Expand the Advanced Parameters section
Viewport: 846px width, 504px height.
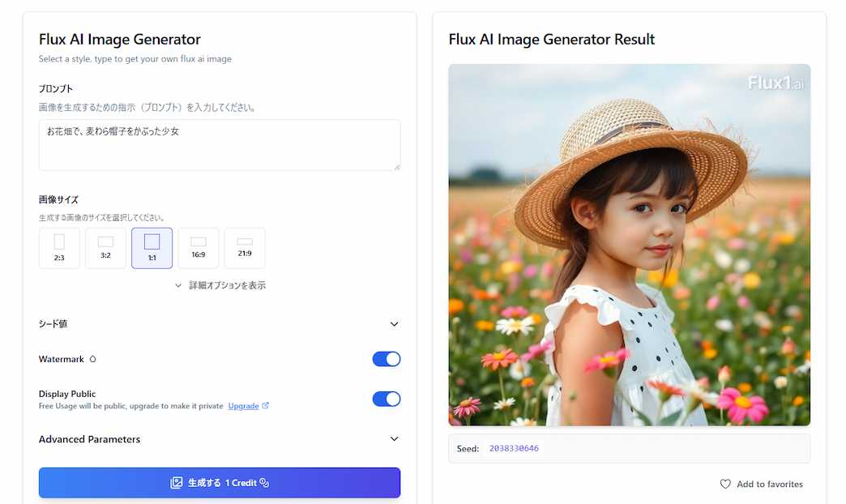pos(395,439)
